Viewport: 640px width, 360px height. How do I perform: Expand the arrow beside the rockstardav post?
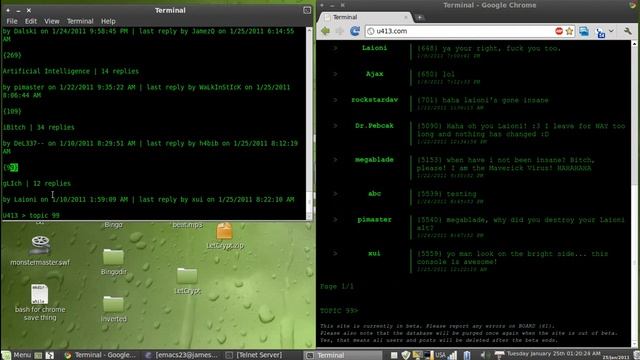point(335,100)
